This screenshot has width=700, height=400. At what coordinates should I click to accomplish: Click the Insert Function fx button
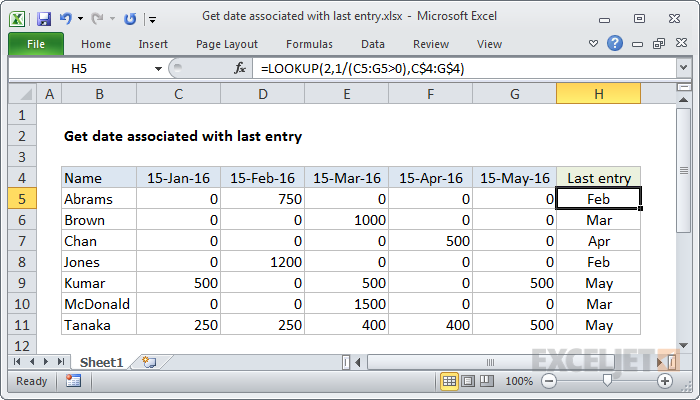pyautogui.click(x=240, y=68)
